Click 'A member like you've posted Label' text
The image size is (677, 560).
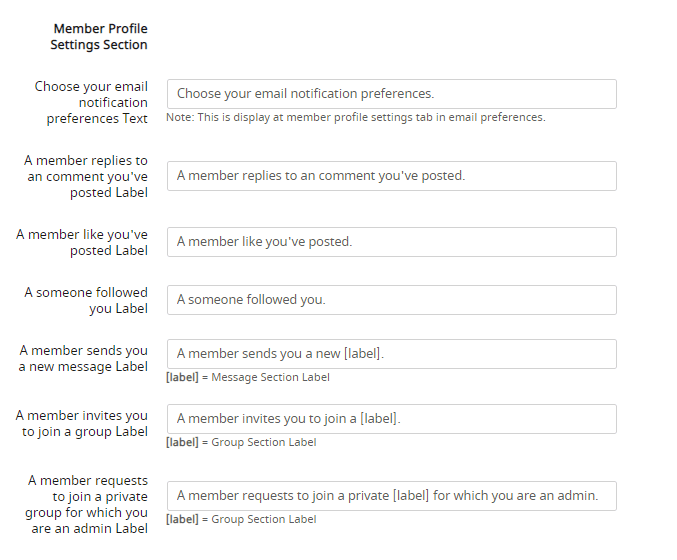pyautogui.click(x=82, y=242)
